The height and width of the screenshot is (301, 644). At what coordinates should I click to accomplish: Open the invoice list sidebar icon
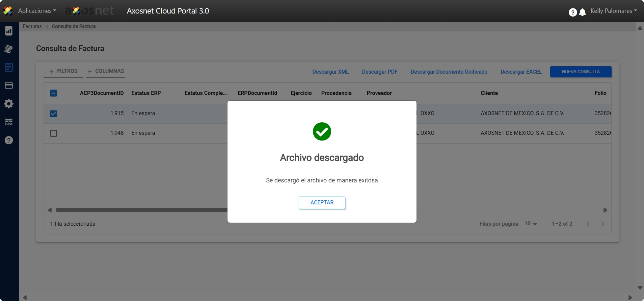click(x=9, y=67)
